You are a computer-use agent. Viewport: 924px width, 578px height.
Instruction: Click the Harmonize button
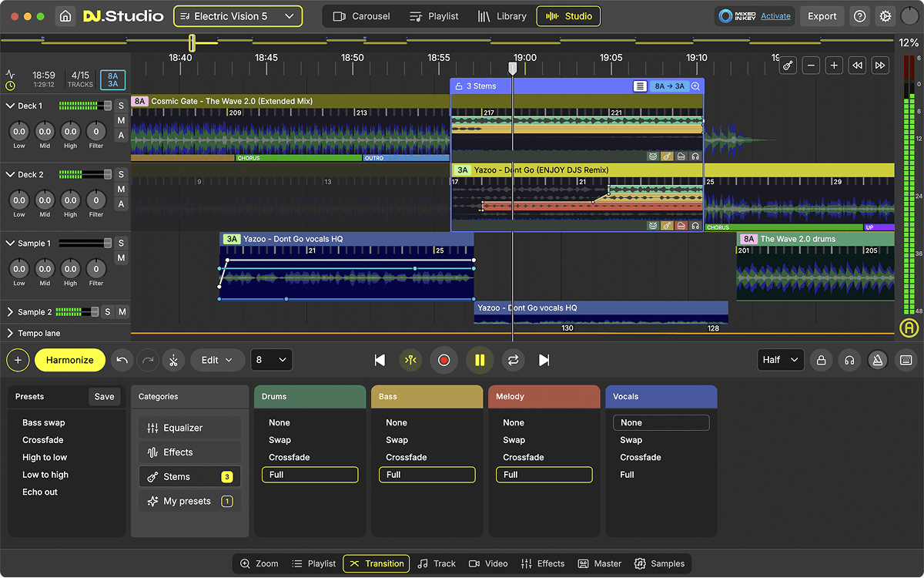pos(70,360)
